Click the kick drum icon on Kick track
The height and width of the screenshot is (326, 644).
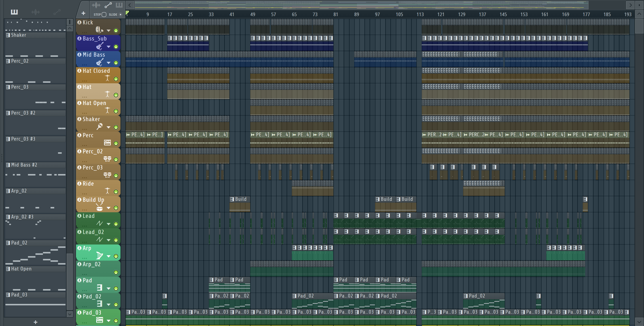(x=99, y=30)
